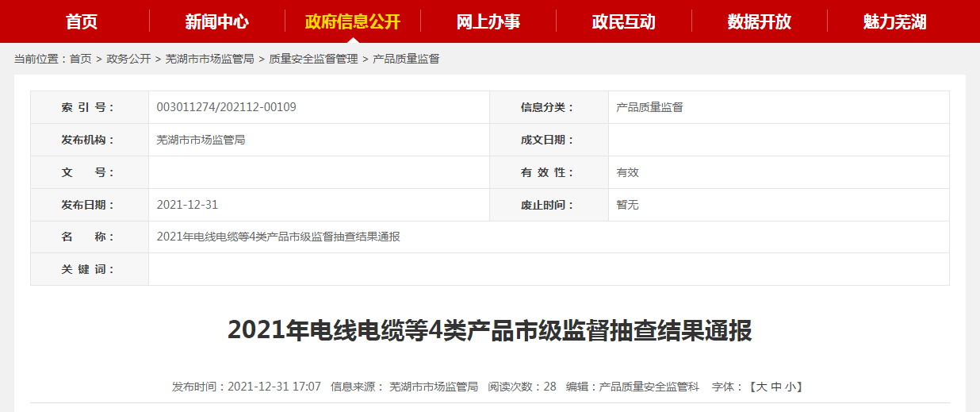Set font size to 大
This screenshot has width=980, height=412.
(x=762, y=387)
